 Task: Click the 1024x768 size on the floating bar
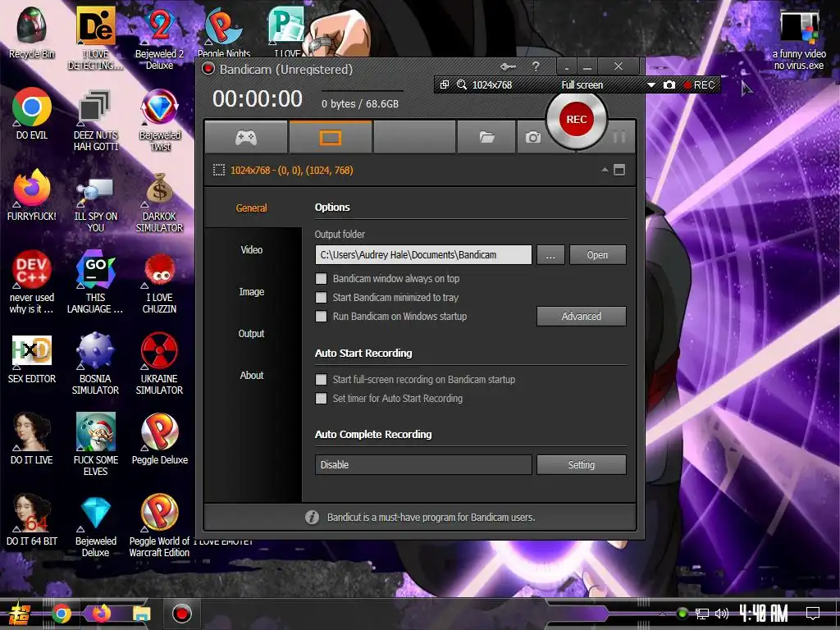point(492,84)
